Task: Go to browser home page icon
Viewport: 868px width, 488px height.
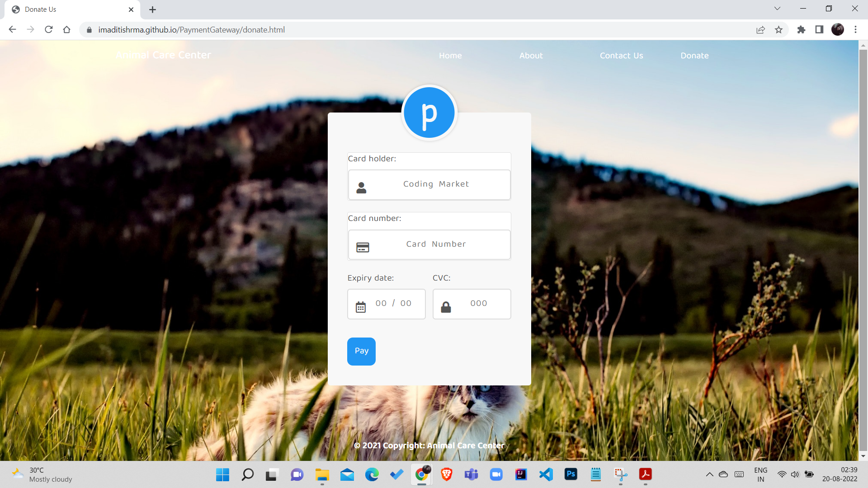Action: 67,30
